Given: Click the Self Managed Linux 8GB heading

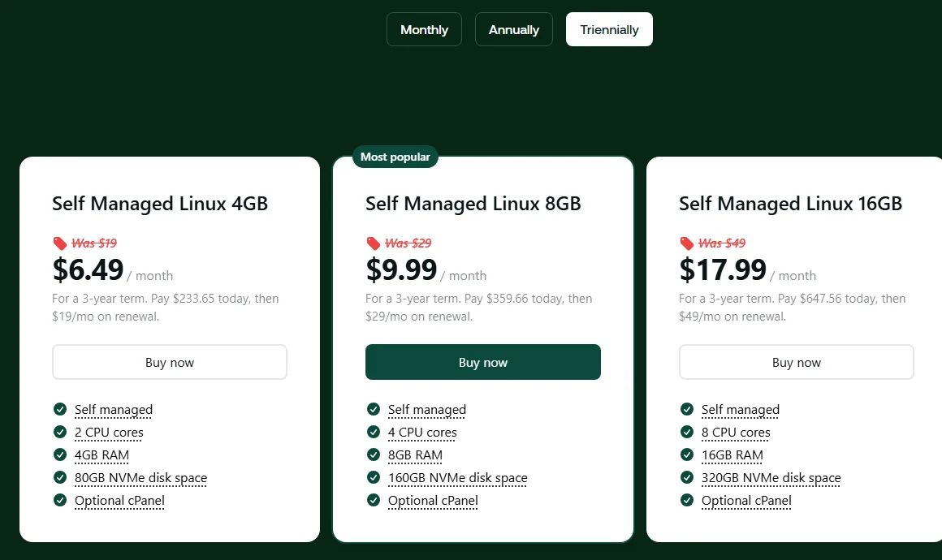Looking at the screenshot, I should [473, 204].
